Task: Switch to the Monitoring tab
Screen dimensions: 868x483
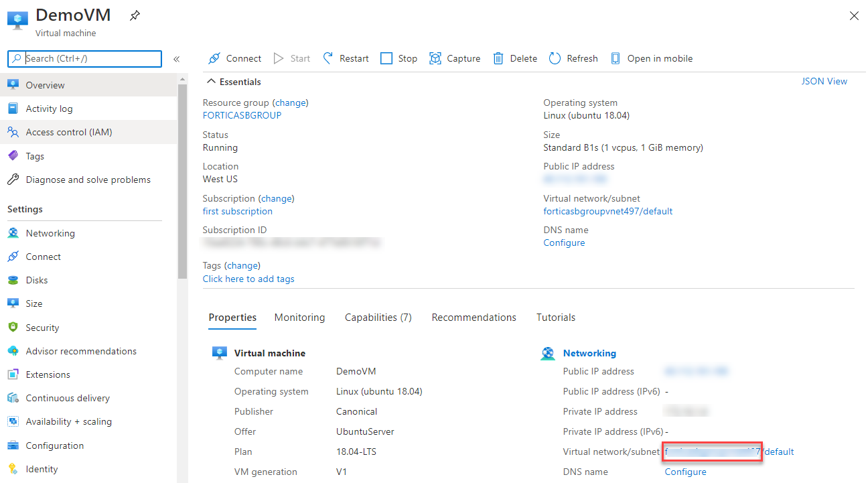Action: tap(299, 318)
